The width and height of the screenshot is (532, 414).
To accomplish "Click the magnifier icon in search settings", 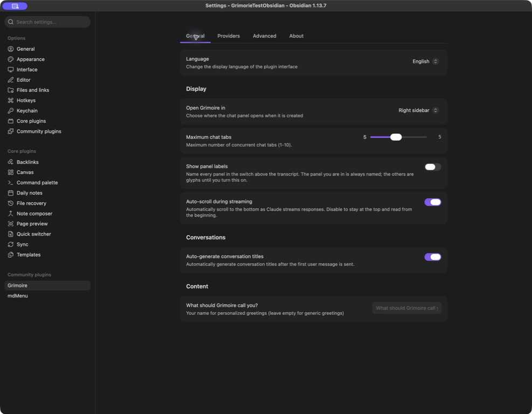I will click(11, 22).
